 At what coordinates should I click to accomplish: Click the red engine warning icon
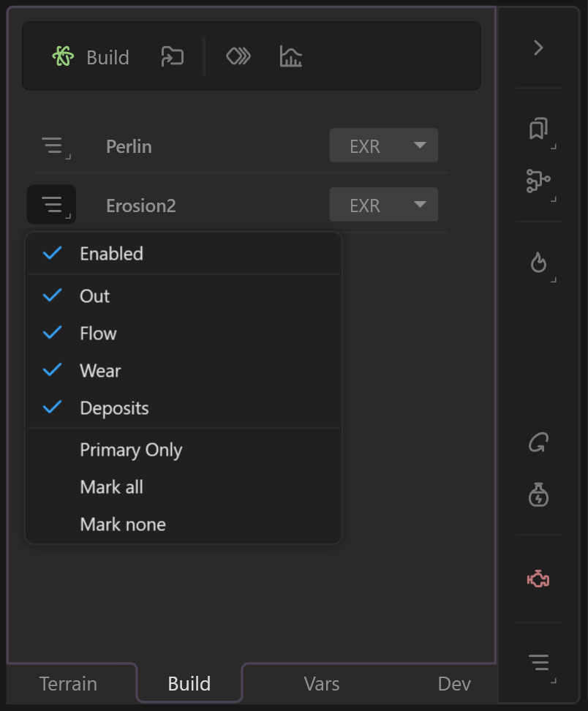[x=538, y=579]
